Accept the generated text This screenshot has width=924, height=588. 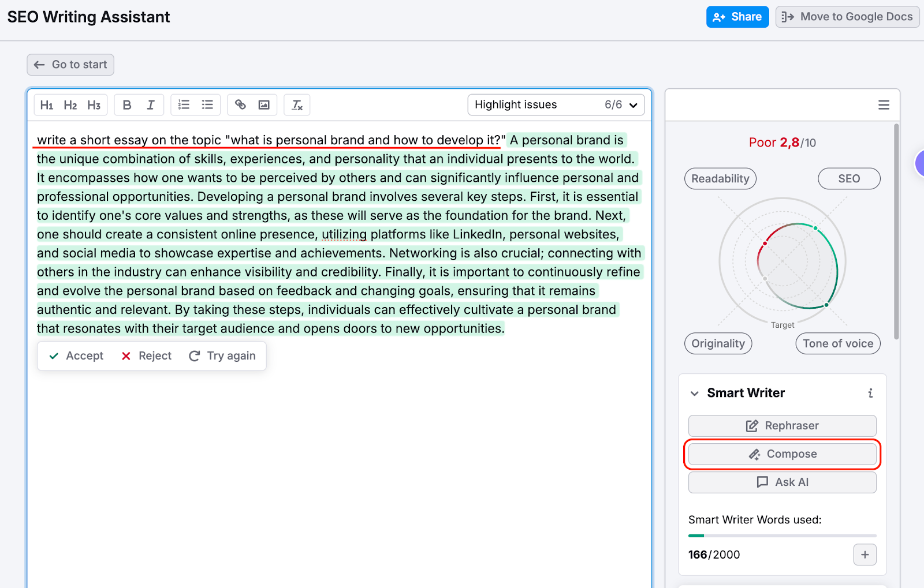point(75,355)
